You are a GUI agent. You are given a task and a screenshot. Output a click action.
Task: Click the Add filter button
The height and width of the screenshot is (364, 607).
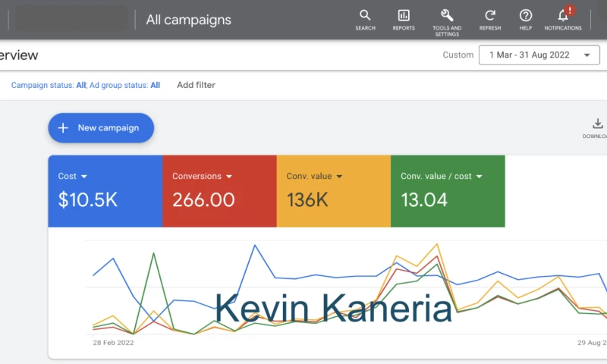point(196,85)
